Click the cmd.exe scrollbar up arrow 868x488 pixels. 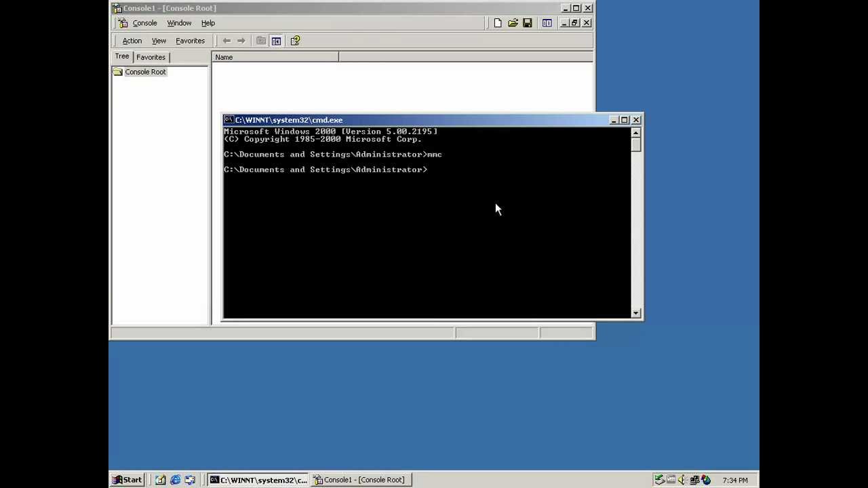(x=635, y=132)
